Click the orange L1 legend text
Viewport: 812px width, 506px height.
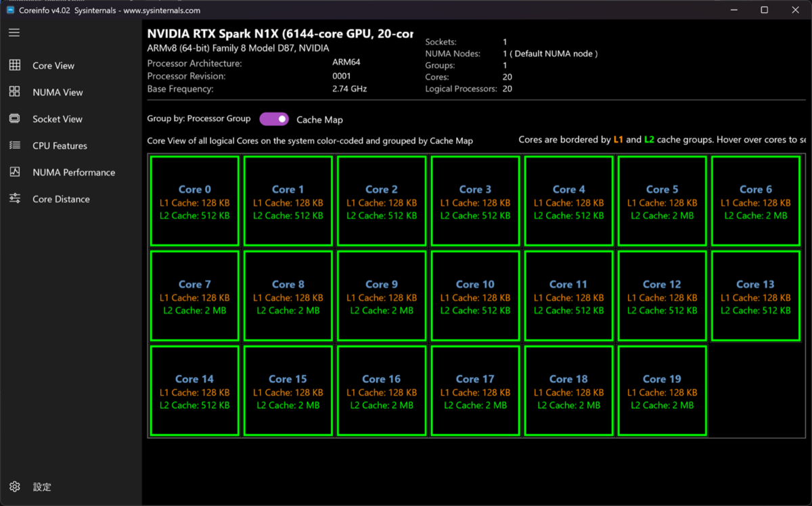tap(618, 140)
